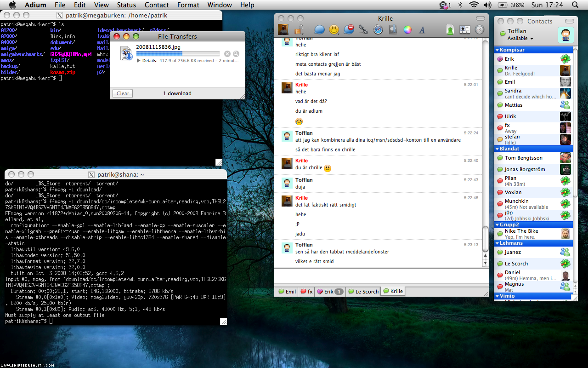Click file name 20081115836.jpg in transfers
This screenshot has height=368, width=588.
(x=158, y=46)
